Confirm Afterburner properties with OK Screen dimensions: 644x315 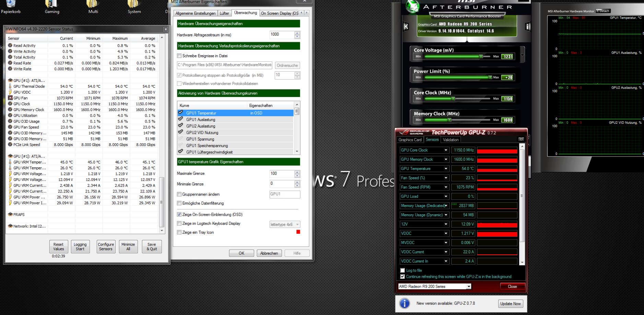(x=242, y=253)
